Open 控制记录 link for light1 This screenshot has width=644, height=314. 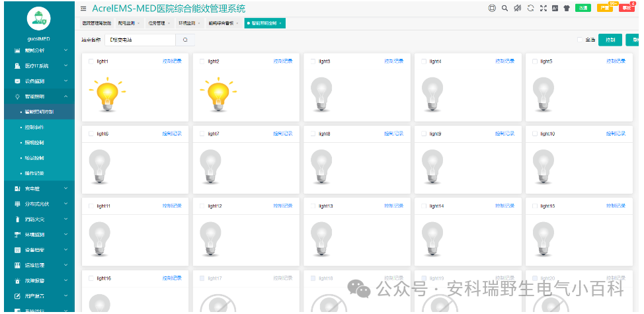pyautogui.click(x=172, y=61)
